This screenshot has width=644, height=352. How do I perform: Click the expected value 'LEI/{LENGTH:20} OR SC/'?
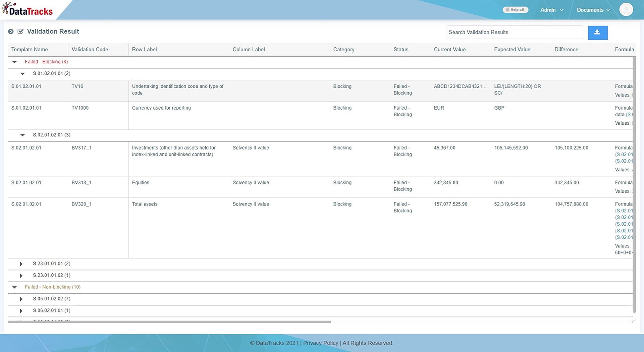point(517,90)
